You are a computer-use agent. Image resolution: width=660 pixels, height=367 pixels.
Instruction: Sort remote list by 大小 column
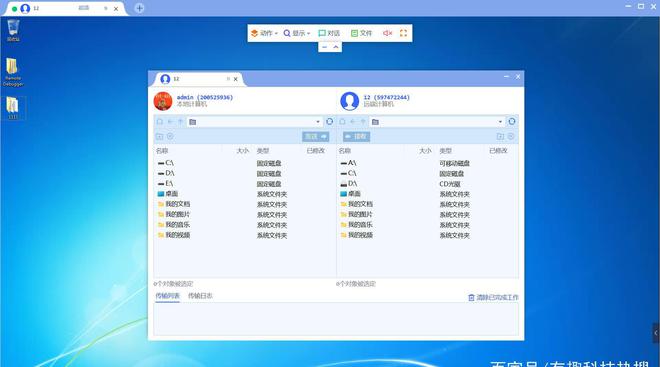[x=425, y=151]
